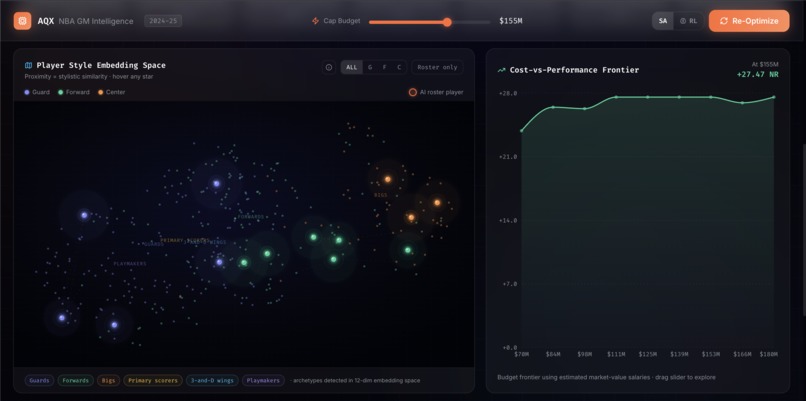Click the NBA GM Intelligence header text
This screenshot has width=806, height=401.
(x=96, y=21)
